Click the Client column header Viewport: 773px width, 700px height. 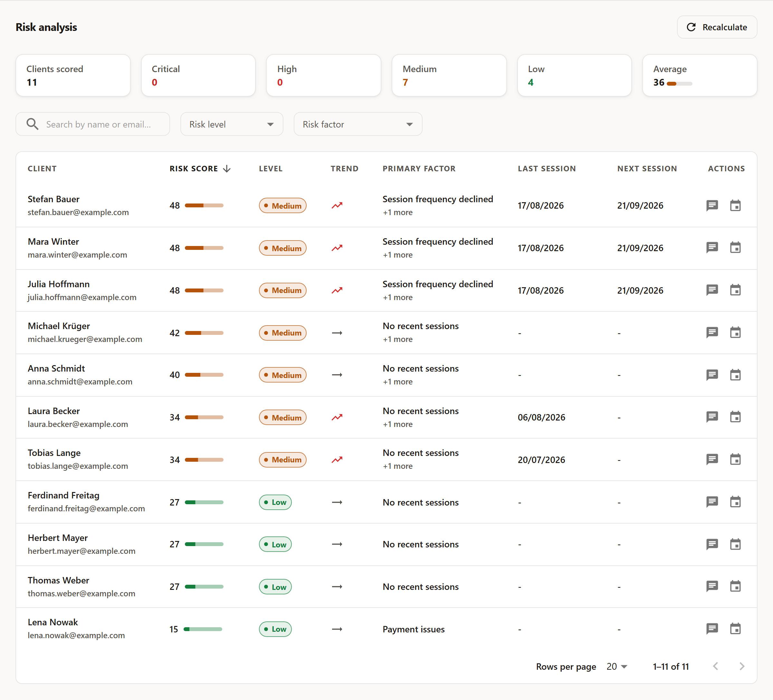coord(42,169)
